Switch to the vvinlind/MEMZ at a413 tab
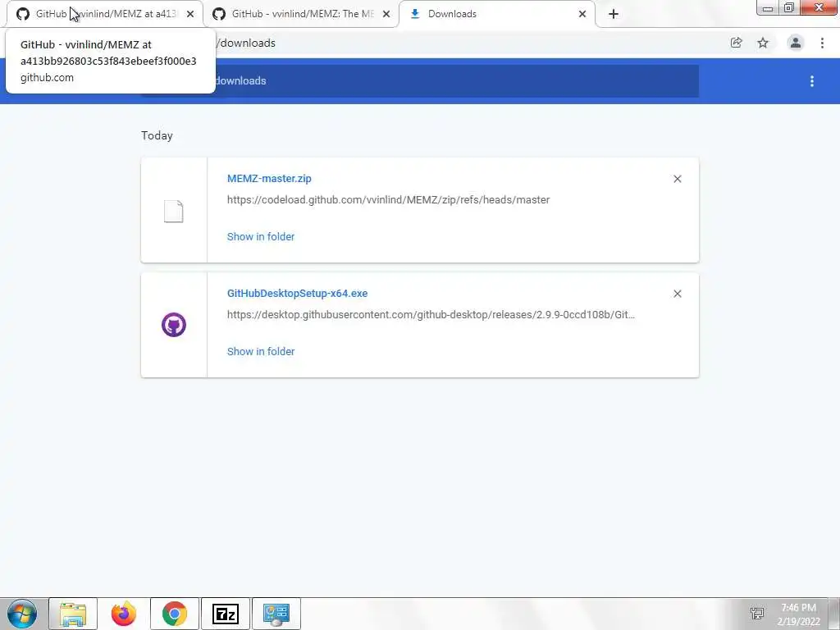Screen dimensions: 840x630 (105, 14)
